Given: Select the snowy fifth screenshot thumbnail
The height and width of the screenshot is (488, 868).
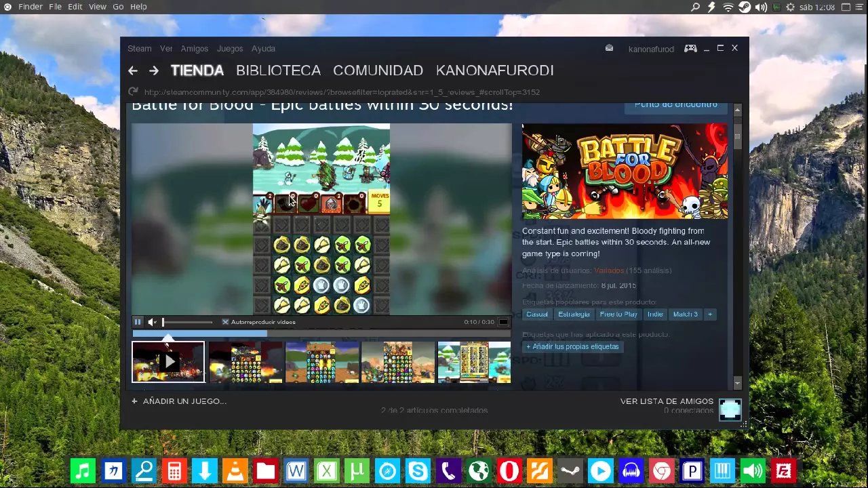Looking at the screenshot, I should click(474, 362).
